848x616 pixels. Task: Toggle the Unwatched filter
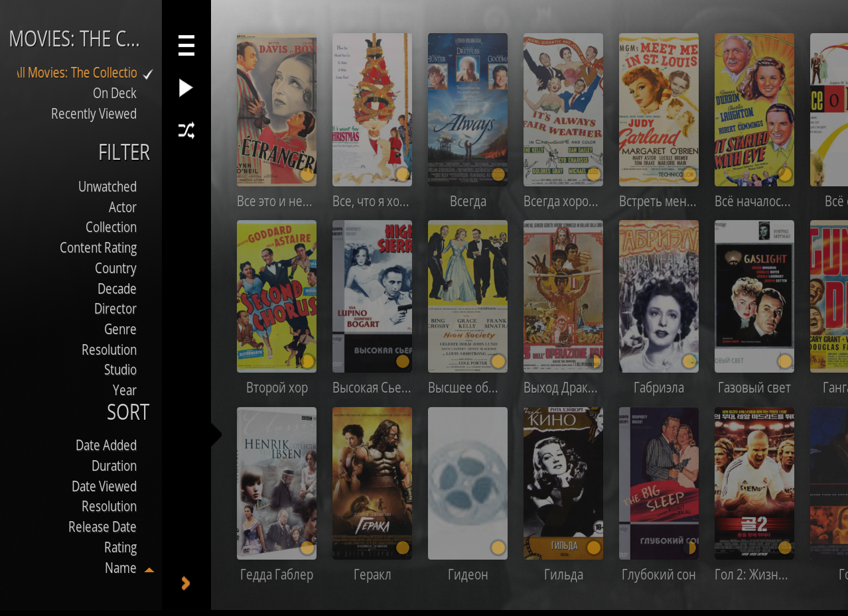click(107, 187)
